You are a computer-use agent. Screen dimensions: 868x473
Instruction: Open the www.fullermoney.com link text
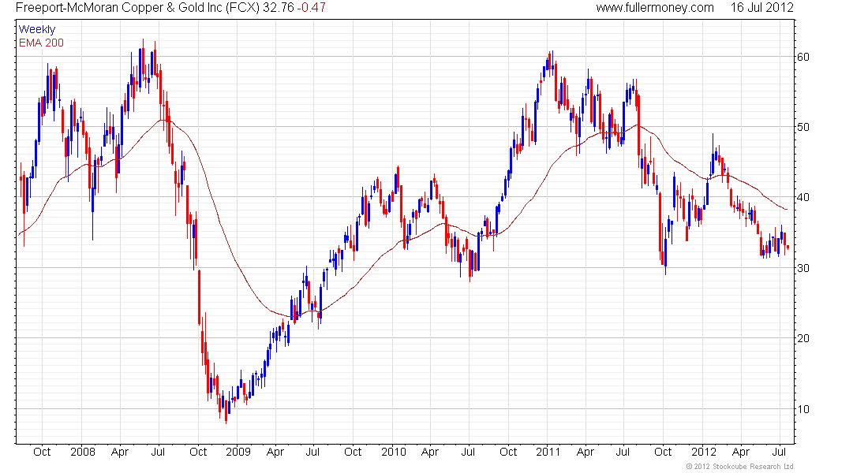pos(655,8)
